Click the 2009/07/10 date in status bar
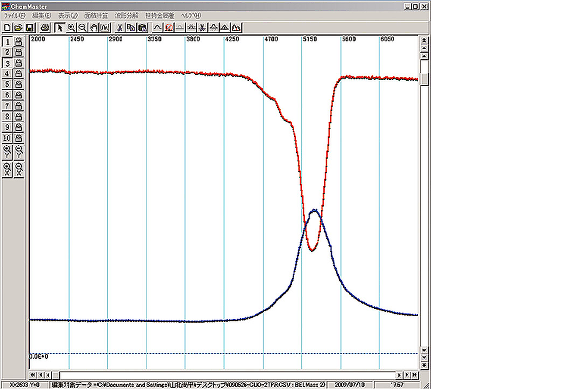 pyautogui.click(x=350, y=385)
